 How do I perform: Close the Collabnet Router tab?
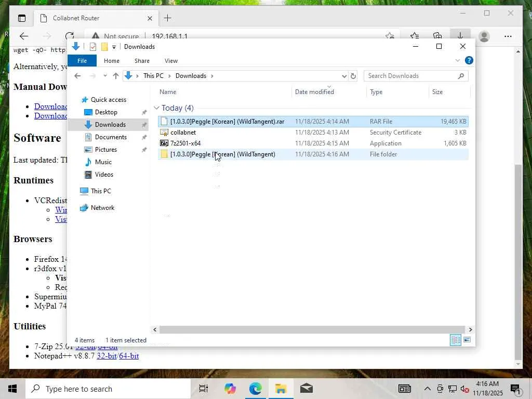coord(150,18)
